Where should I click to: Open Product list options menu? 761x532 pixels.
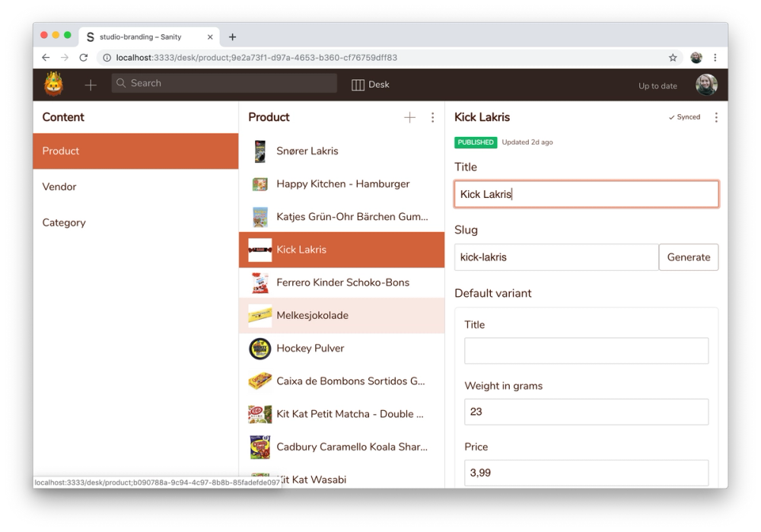point(432,117)
